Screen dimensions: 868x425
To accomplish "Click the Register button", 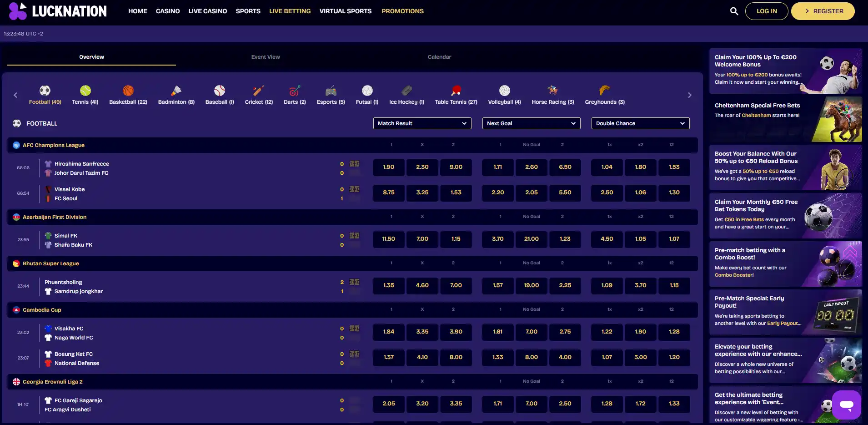I will pos(823,11).
